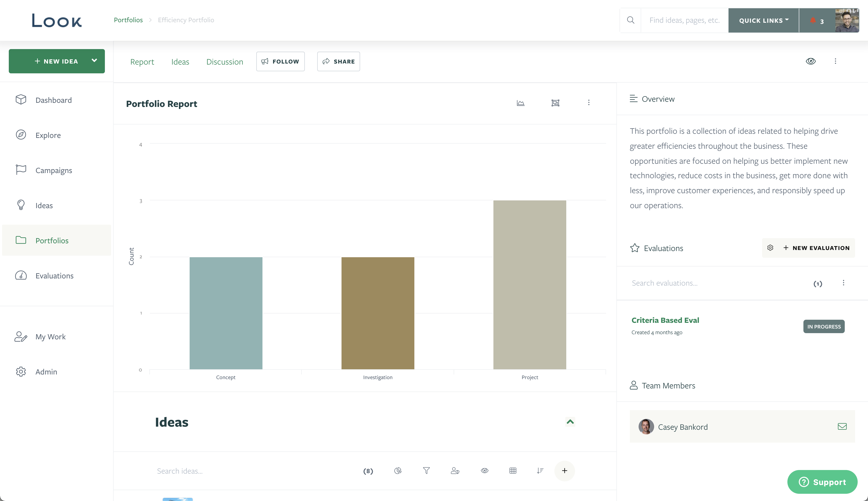Select the pie chart grouping icon above Ideas list
The height and width of the screenshot is (501, 868).
click(x=398, y=470)
